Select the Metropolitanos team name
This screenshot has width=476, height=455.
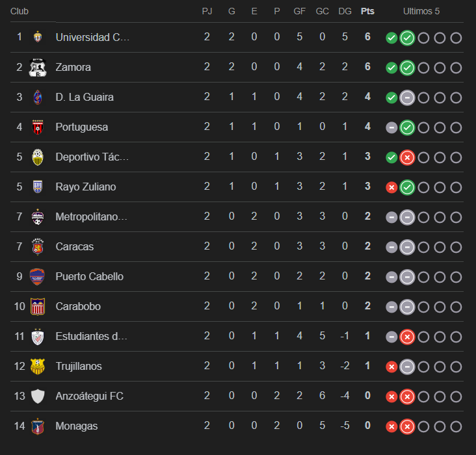coord(91,216)
